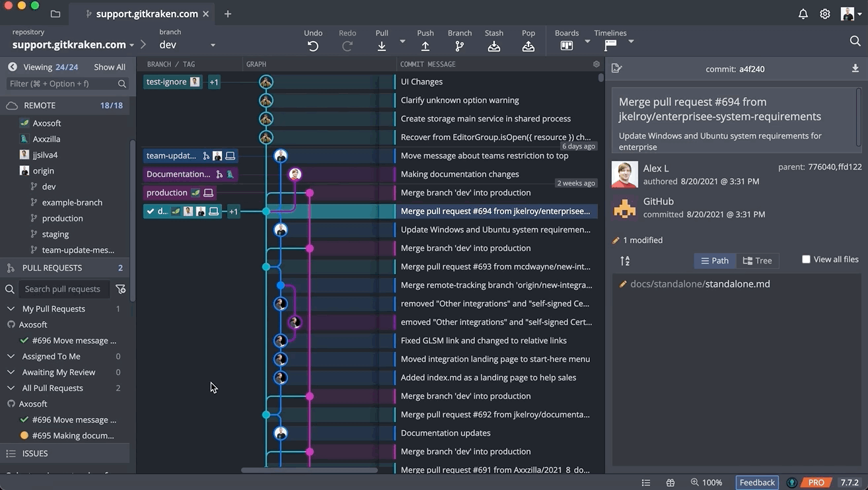Click the globe icon beside PRO
Viewport: 868px width, 490px height.
click(x=792, y=483)
